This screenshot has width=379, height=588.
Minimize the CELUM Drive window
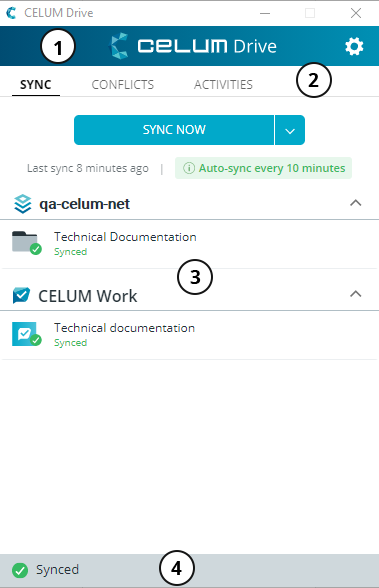click(x=265, y=13)
